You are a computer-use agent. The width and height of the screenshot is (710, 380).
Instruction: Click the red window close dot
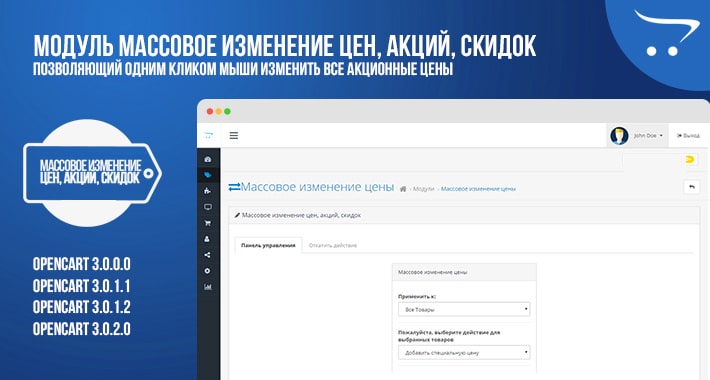click(210, 111)
